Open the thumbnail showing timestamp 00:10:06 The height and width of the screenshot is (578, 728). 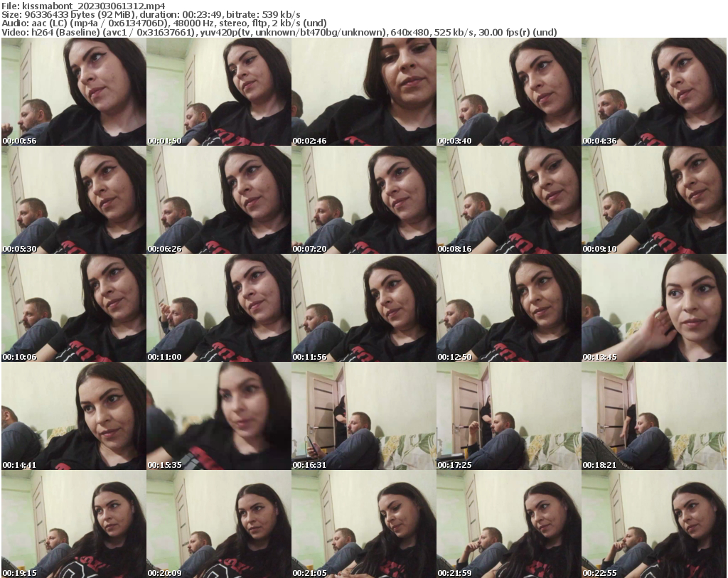(x=73, y=306)
